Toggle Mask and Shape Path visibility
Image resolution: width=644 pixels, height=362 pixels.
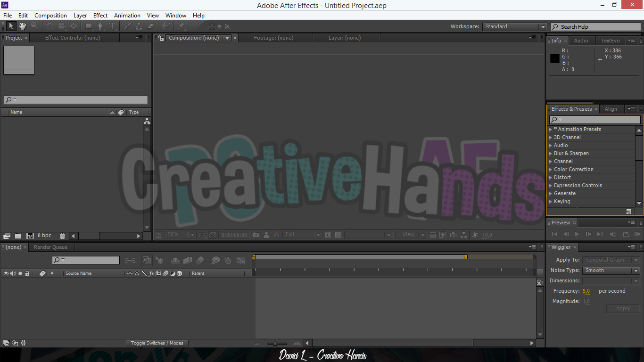(213, 235)
